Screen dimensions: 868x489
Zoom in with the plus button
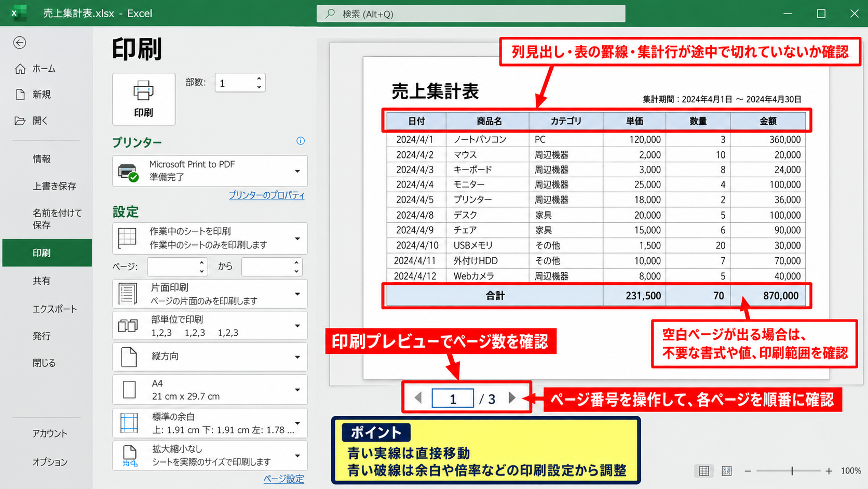(829, 471)
